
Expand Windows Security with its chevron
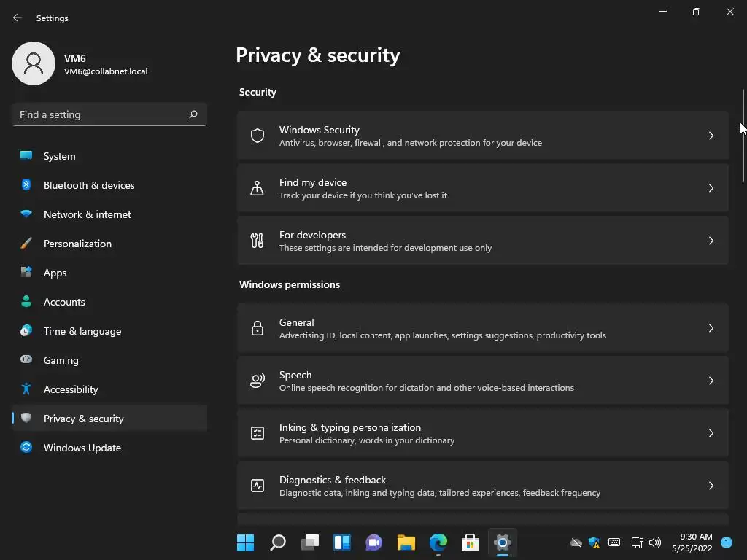pos(711,136)
